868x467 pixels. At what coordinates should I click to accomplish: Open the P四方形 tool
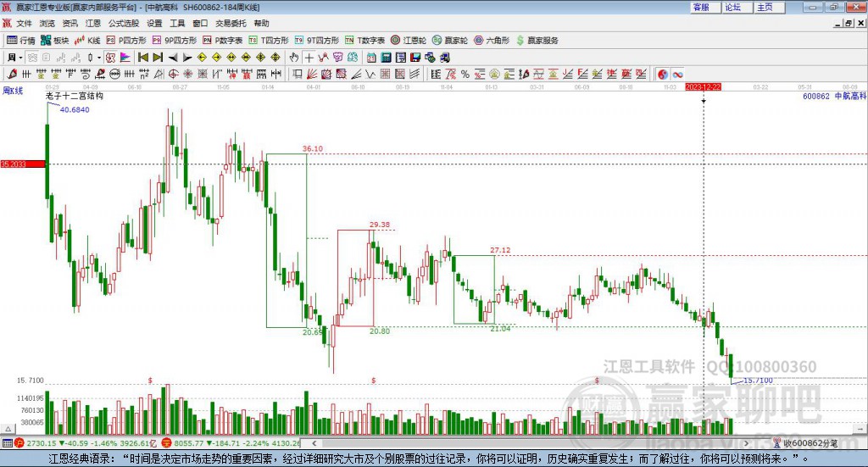click(x=126, y=41)
